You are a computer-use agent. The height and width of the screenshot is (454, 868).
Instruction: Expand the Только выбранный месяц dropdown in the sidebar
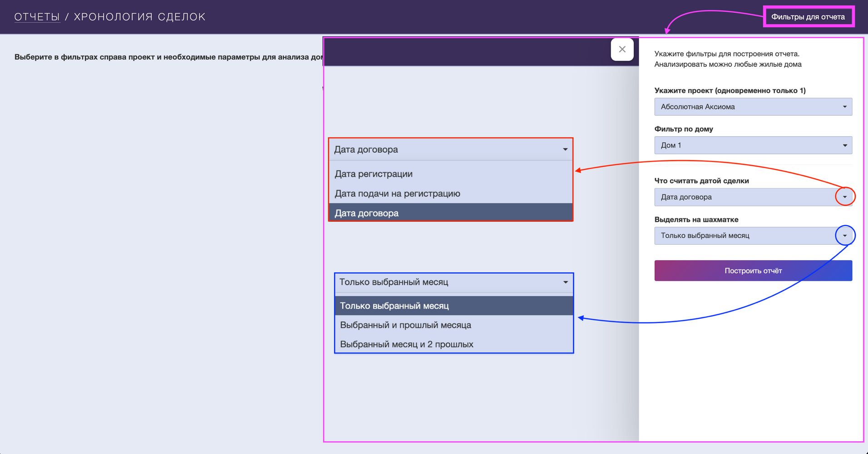click(x=753, y=236)
